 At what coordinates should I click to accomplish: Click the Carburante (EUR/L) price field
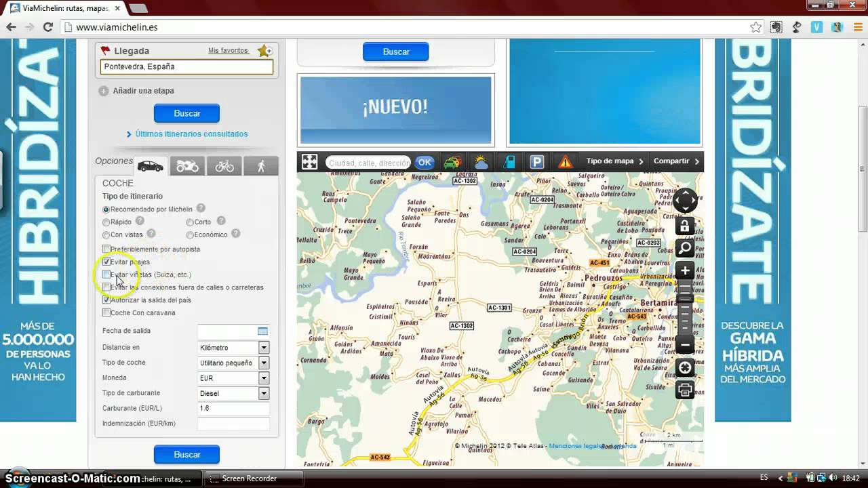[233, 409]
